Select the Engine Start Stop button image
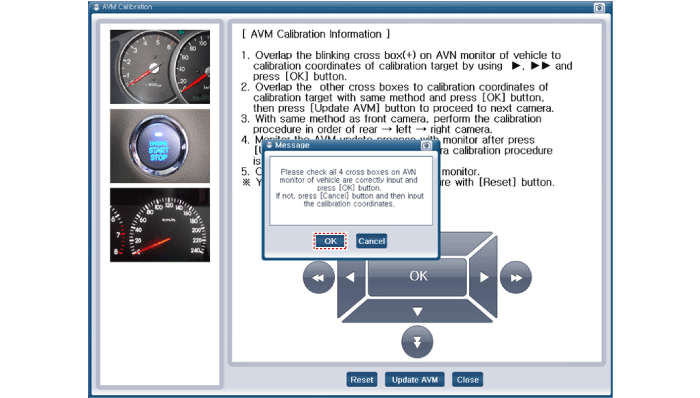This screenshot has height=398, width=700. pyautogui.click(x=160, y=146)
